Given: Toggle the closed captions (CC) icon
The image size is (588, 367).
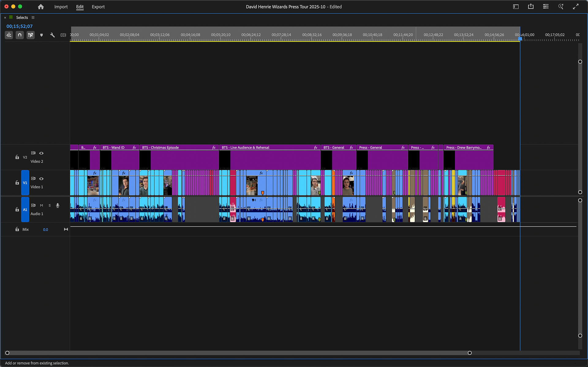Looking at the screenshot, I should [63, 35].
